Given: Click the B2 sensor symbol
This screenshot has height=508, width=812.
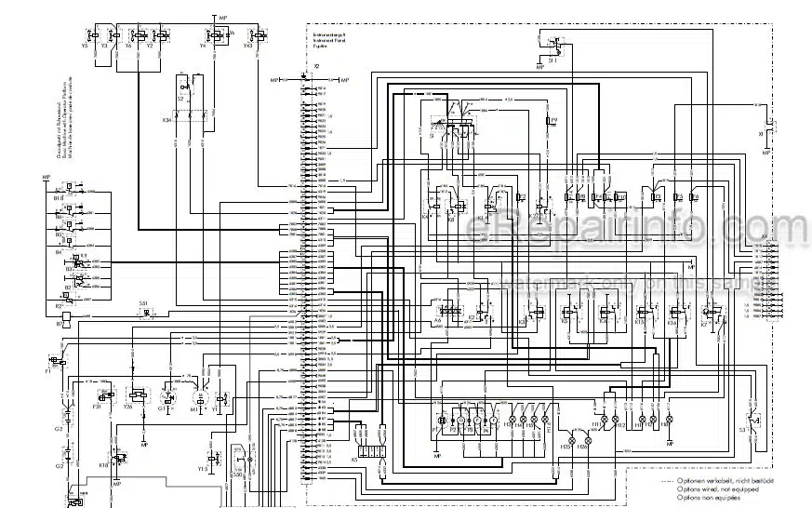Looking at the screenshot, I should pos(78,281).
